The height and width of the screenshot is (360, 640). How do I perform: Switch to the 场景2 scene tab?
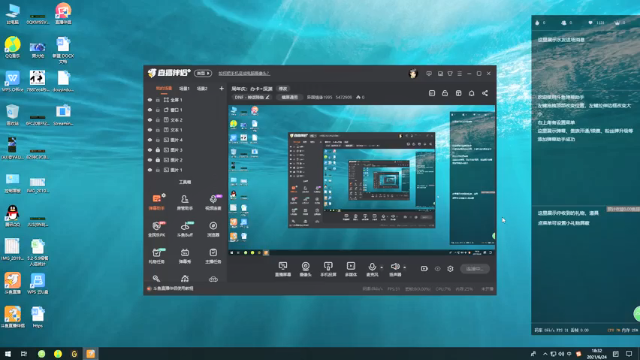[x=202, y=89]
